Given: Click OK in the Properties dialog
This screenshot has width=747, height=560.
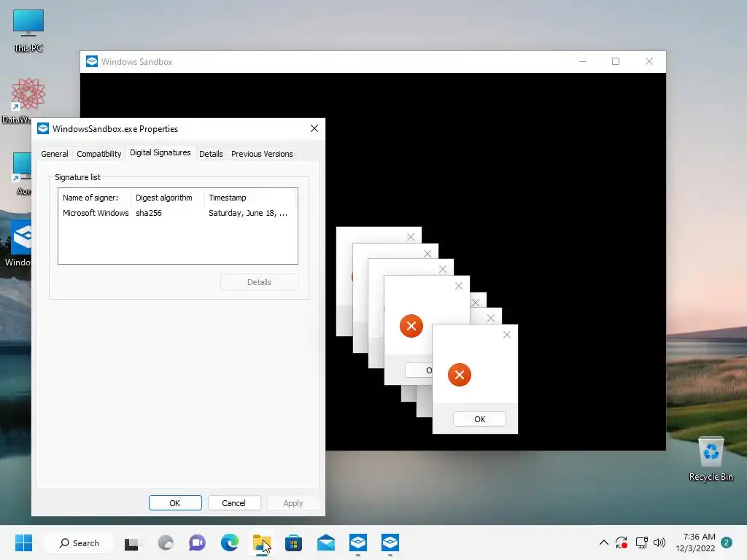Looking at the screenshot, I should click(x=175, y=503).
